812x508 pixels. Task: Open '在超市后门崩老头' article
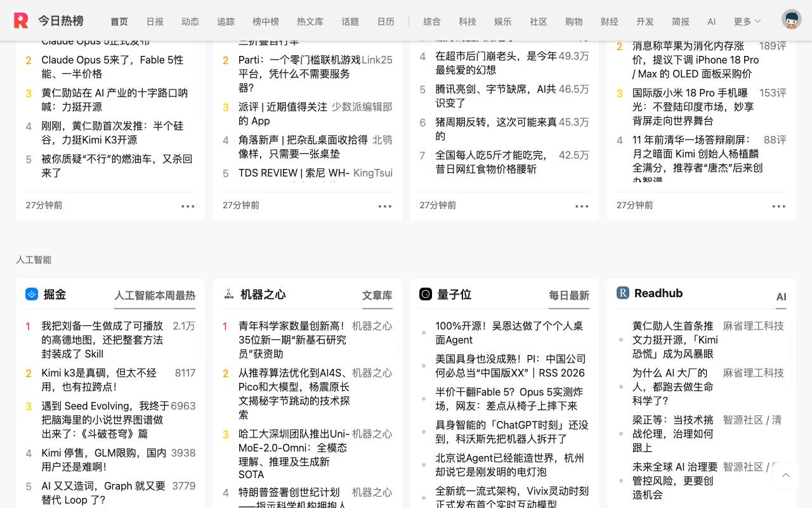496,63
